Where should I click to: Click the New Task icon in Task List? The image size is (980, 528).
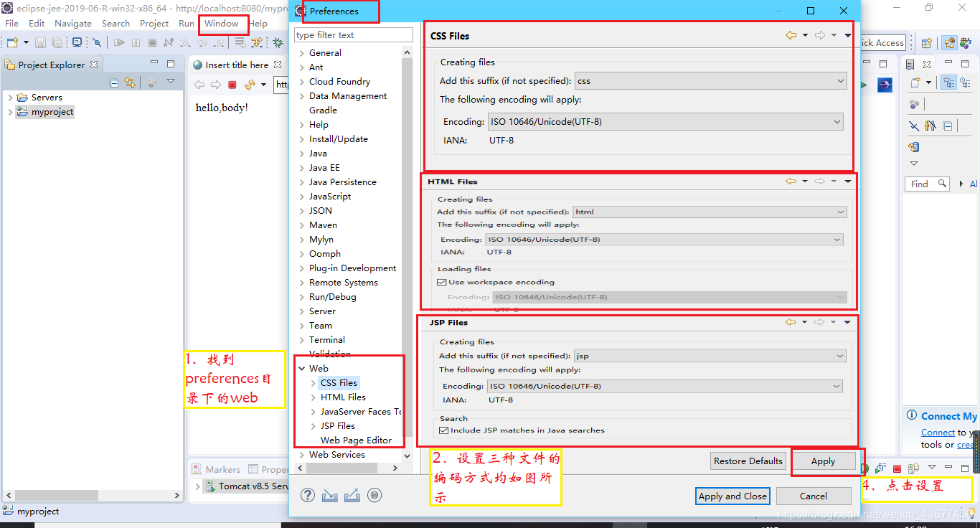click(915, 83)
